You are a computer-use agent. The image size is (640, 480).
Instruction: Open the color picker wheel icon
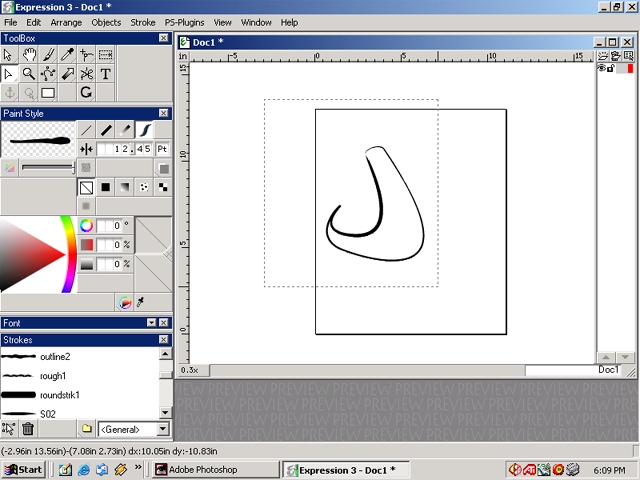(x=125, y=302)
